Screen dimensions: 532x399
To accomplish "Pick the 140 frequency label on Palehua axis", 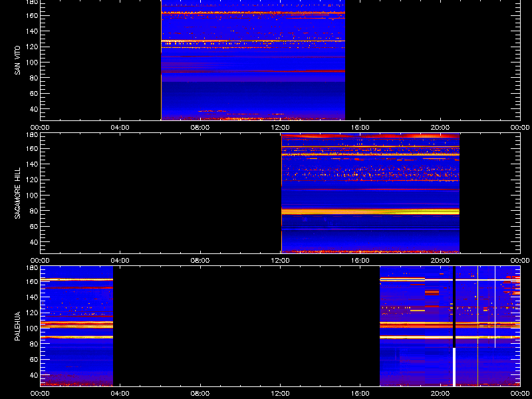I will click(33, 297).
